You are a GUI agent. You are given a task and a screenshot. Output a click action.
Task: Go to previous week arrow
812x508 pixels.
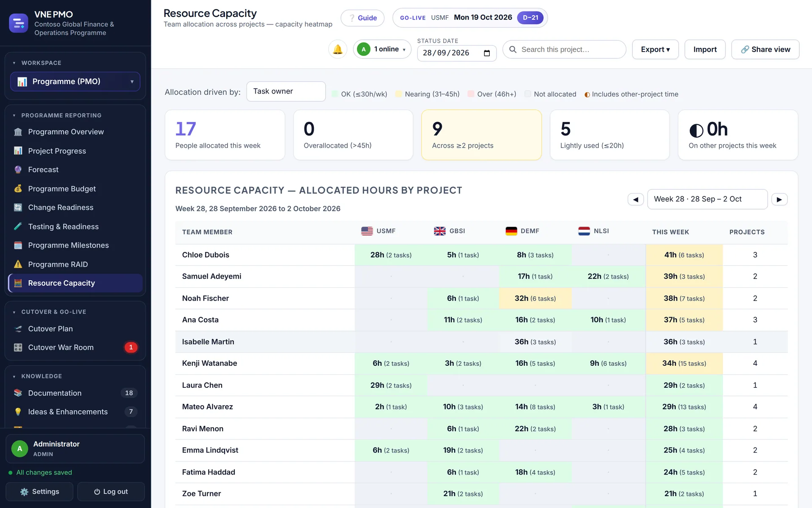(635, 199)
